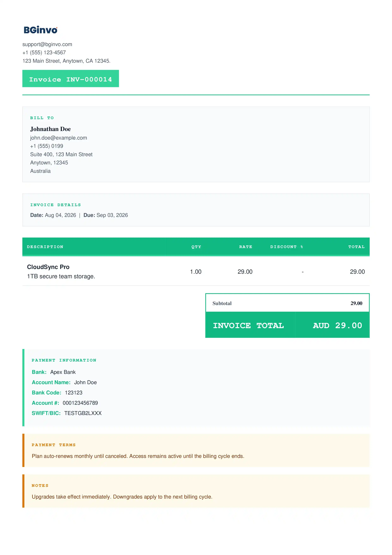Open the support@bginvo.com email address
Image resolution: width=392 pixels, height=555 pixels.
[x=47, y=44]
